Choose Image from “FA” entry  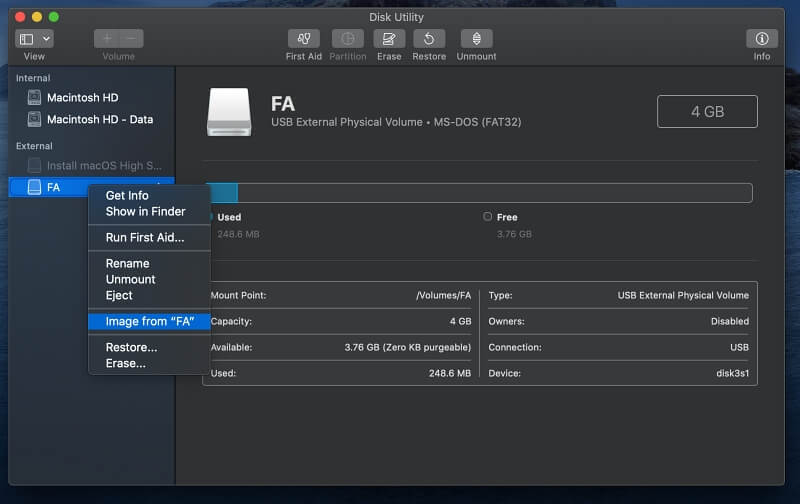click(149, 321)
